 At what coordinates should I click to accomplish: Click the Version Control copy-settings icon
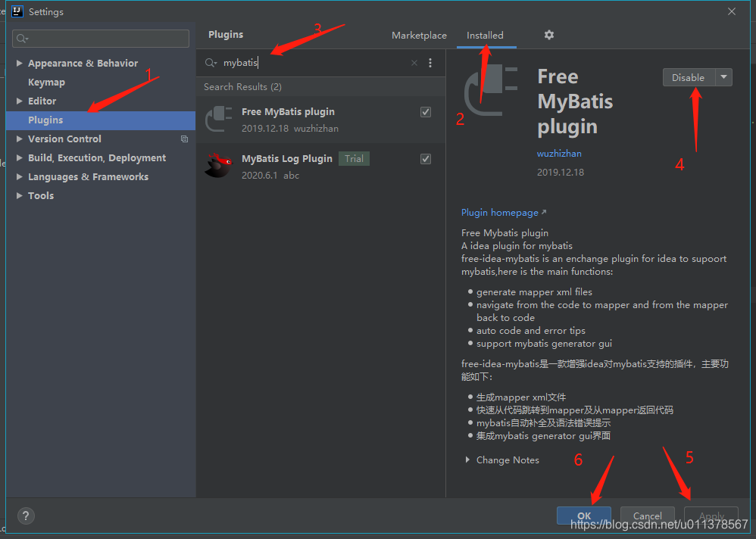tap(184, 139)
